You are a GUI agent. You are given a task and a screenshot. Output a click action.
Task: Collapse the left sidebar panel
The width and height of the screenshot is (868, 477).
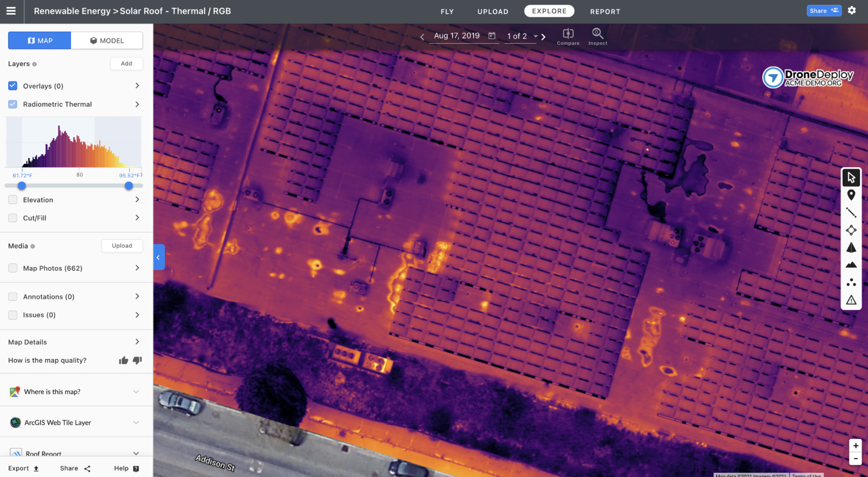point(159,257)
